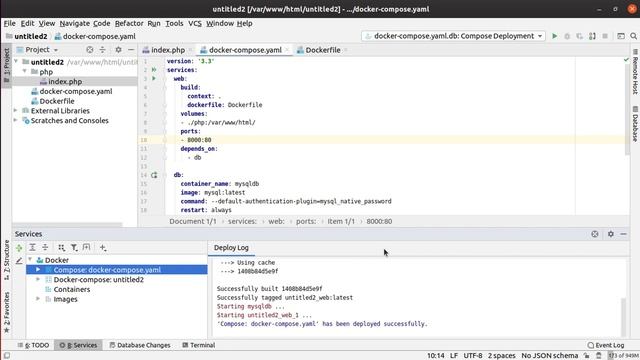The width and height of the screenshot is (640, 360).
Task: Click the Group By icon in Services
Action: [61, 247]
